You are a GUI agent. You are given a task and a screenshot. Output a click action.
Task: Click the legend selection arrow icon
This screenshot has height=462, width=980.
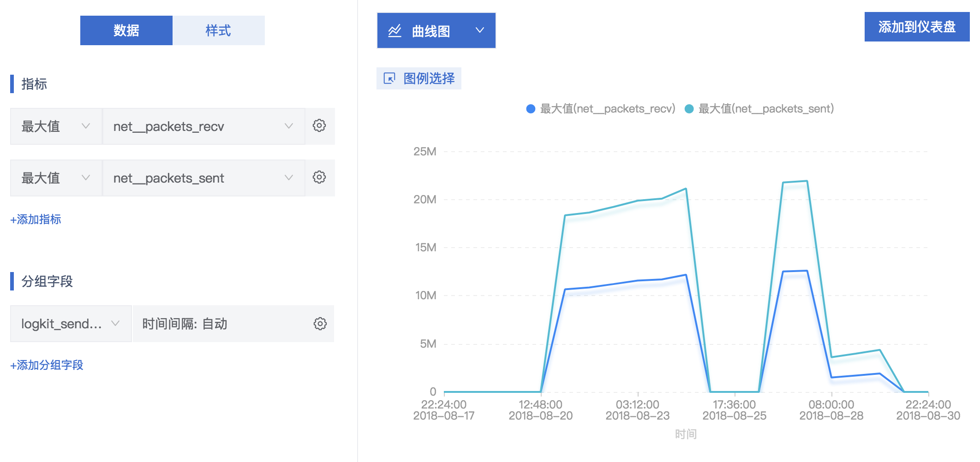coord(389,78)
